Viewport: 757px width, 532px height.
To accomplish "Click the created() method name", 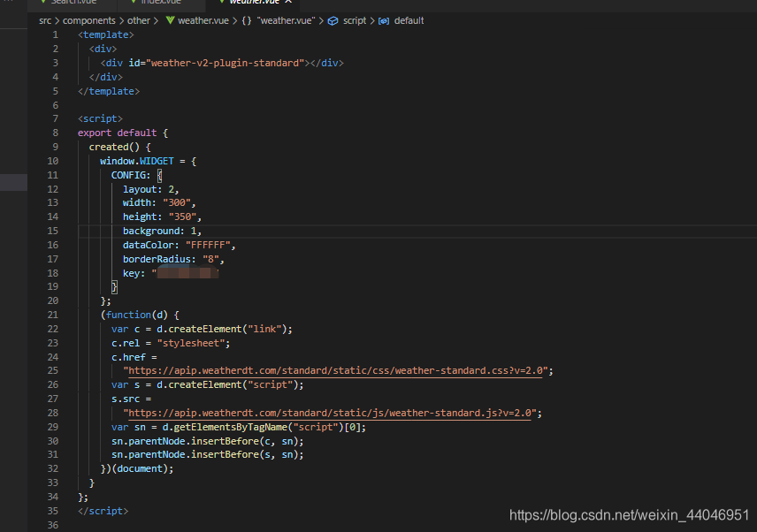I will click(x=114, y=147).
